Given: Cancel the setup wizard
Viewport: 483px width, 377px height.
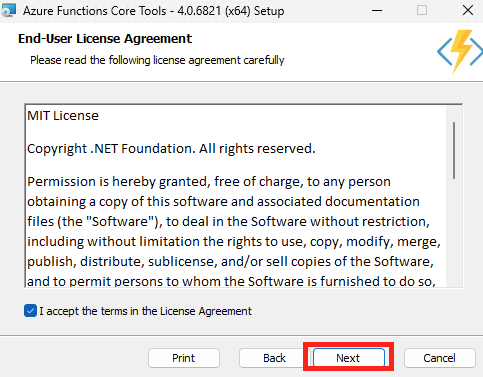Looking at the screenshot, I should (x=439, y=358).
